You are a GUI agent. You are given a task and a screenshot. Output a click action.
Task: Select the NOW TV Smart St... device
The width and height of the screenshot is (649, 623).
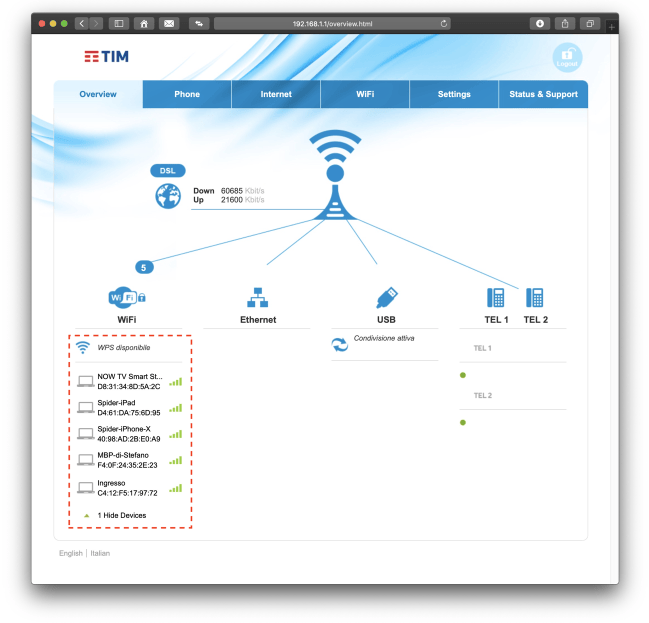130,381
